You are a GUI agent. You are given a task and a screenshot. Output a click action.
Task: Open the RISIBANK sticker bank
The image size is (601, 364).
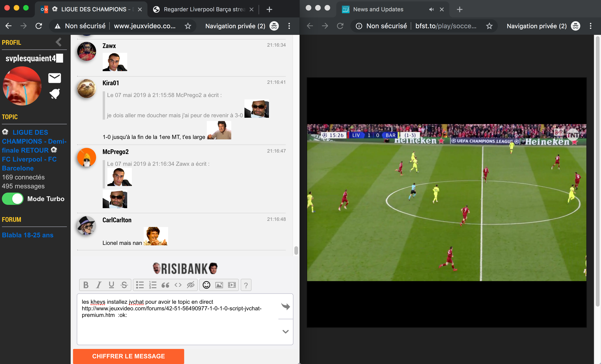pyautogui.click(x=185, y=268)
